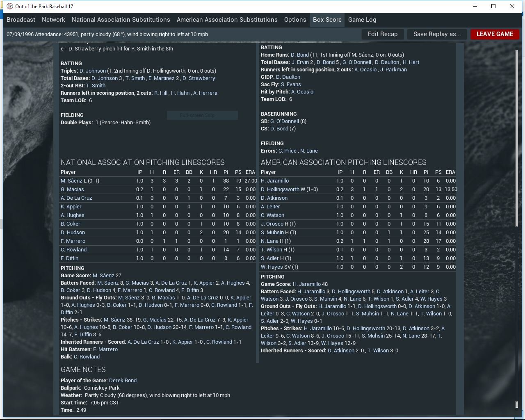This screenshot has width=525, height=420.
Task: Select D. Johnson in the Triples line
Action: tap(92, 71)
